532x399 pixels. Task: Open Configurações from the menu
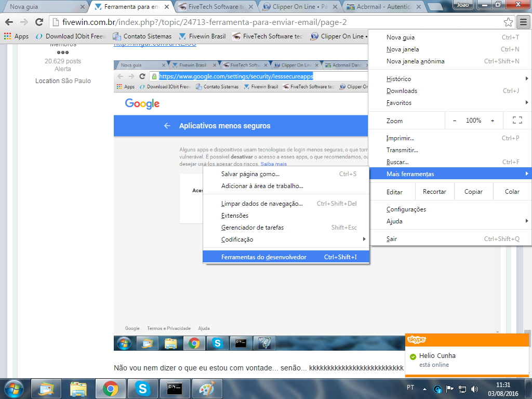[450, 209]
